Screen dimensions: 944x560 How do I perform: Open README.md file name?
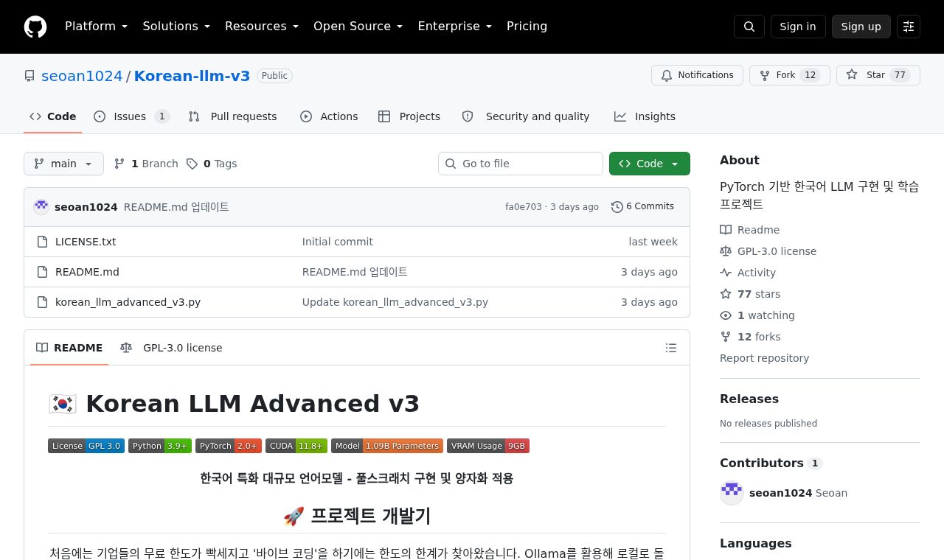tap(87, 272)
